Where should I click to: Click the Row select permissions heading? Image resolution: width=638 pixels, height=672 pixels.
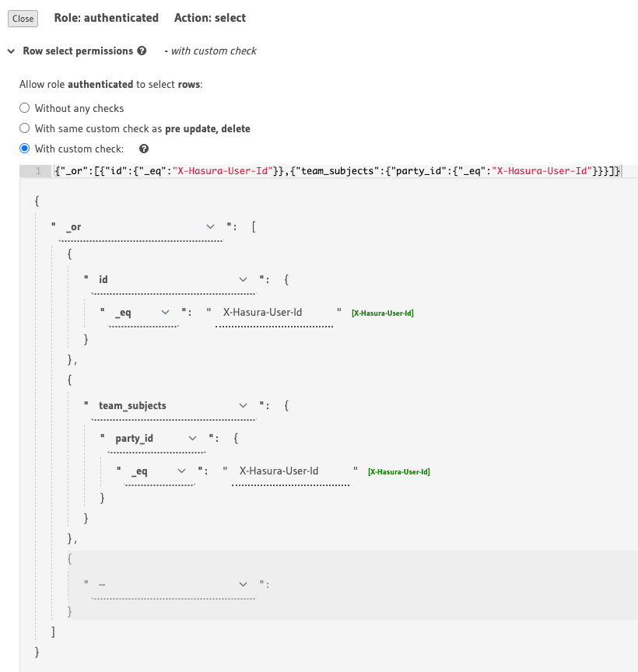click(78, 51)
